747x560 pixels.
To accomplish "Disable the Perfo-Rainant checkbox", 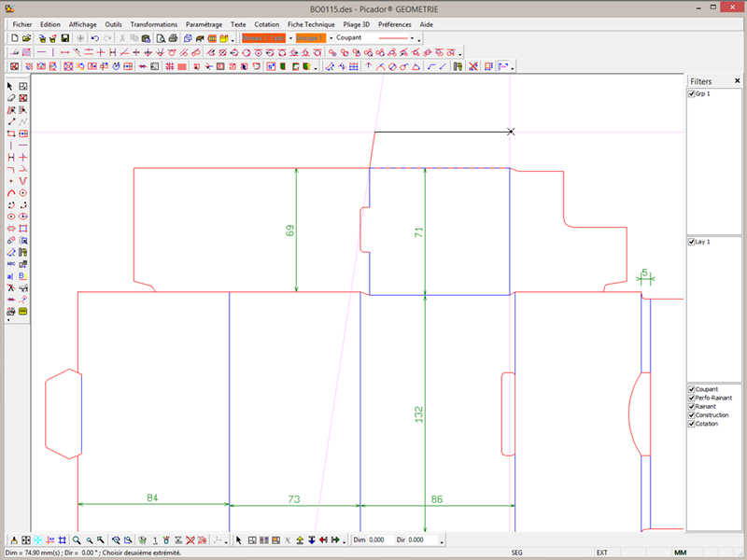I will (692, 398).
